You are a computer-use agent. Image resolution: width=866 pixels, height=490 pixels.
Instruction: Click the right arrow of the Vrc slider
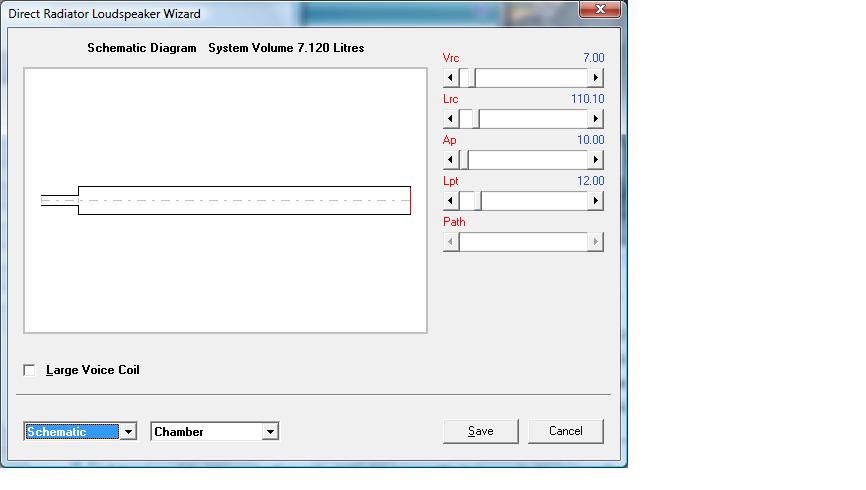coord(595,78)
